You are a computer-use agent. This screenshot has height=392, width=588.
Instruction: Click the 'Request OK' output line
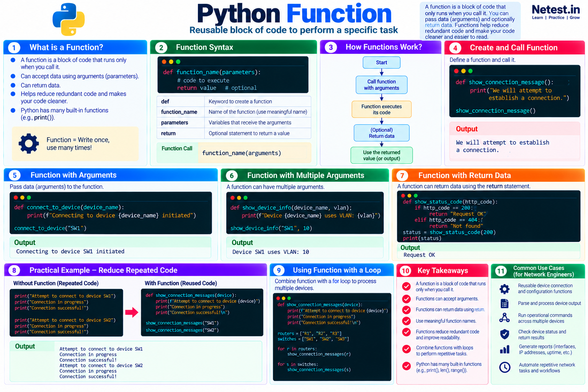pos(419,255)
